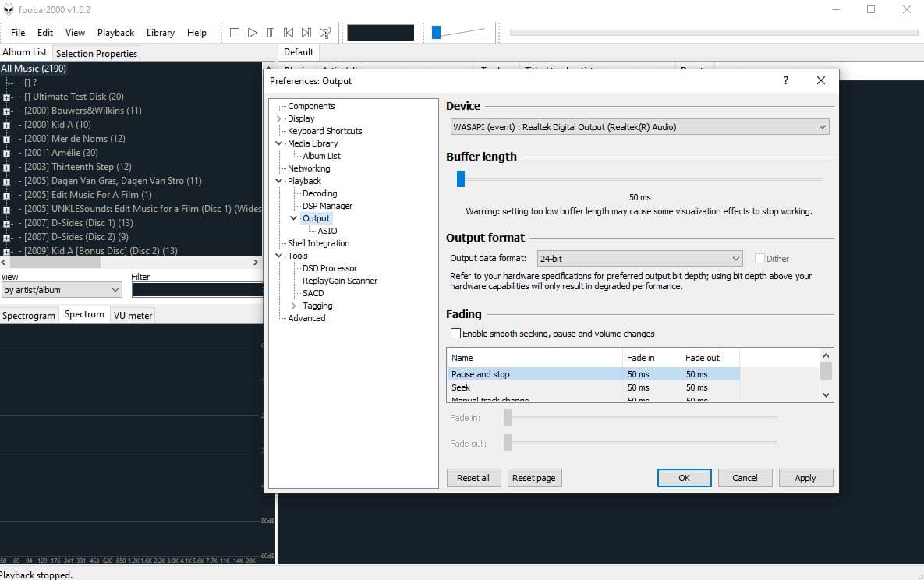Expand the Tagging preferences branch
The height and width of the screenshot is (580, 924).
[x=293, y=306]
